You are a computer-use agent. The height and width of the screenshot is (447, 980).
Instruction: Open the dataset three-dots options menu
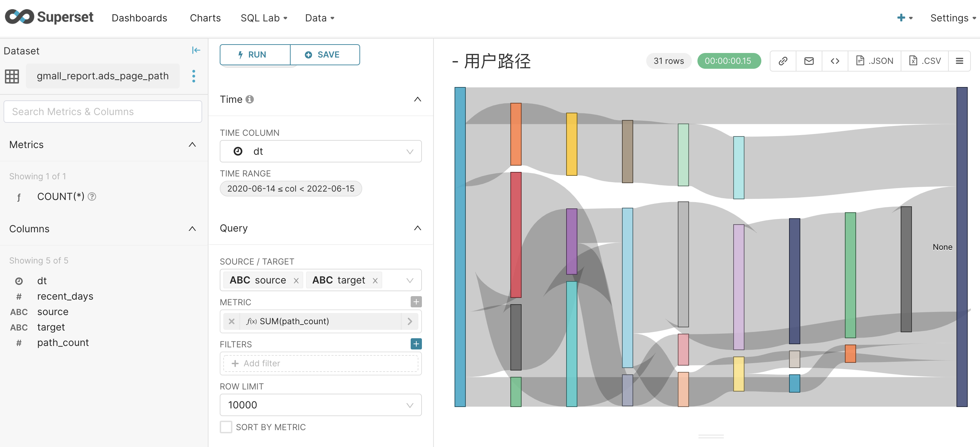[x=194, y=76]
